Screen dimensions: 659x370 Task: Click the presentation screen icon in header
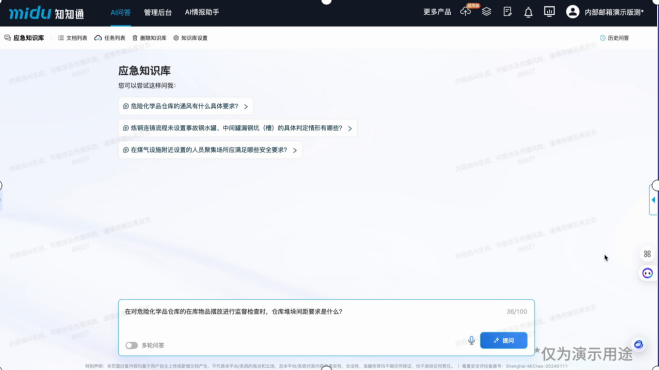[549, 12]
